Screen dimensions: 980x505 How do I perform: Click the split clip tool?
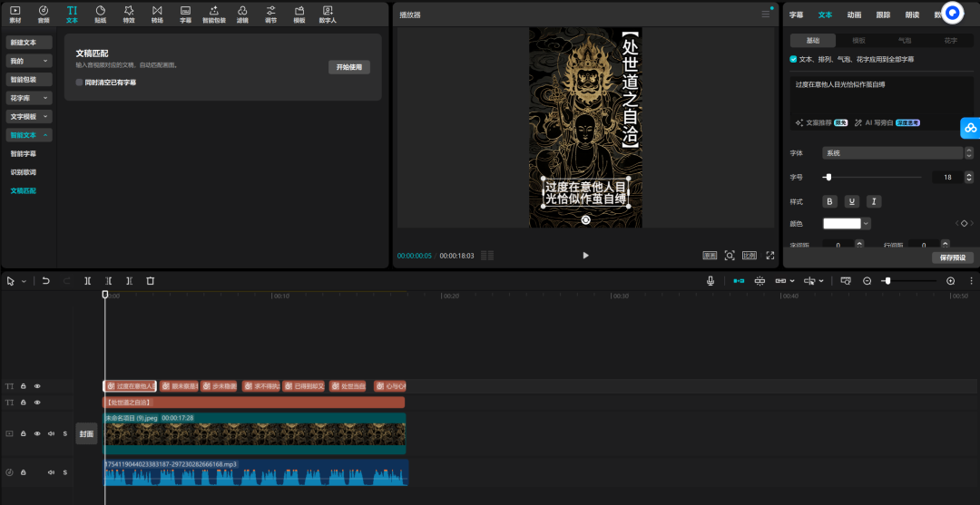87,281
